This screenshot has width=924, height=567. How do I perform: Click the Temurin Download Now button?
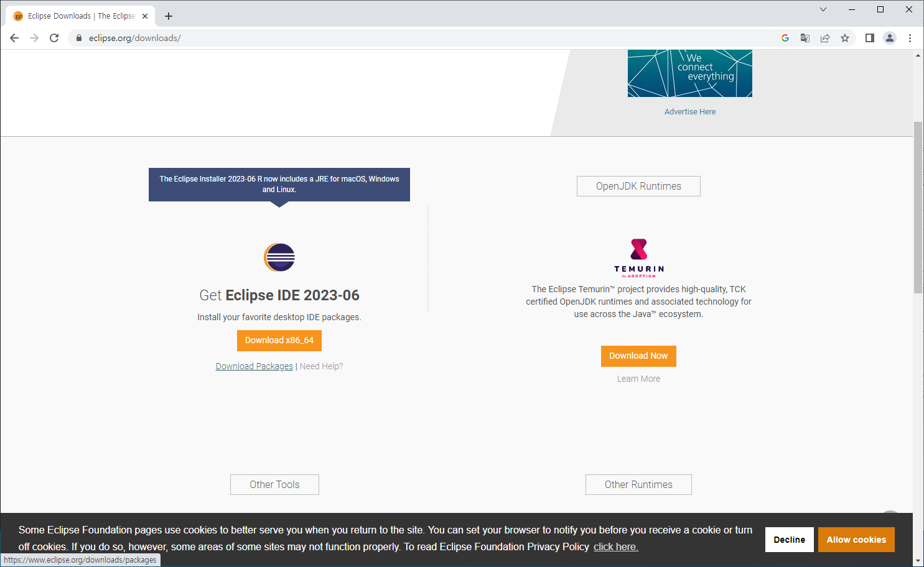coord(638,356)
